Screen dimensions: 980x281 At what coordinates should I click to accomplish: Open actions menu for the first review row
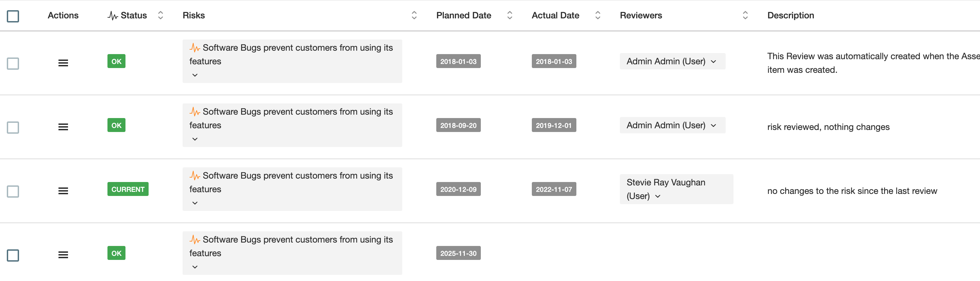pos(63,63)
